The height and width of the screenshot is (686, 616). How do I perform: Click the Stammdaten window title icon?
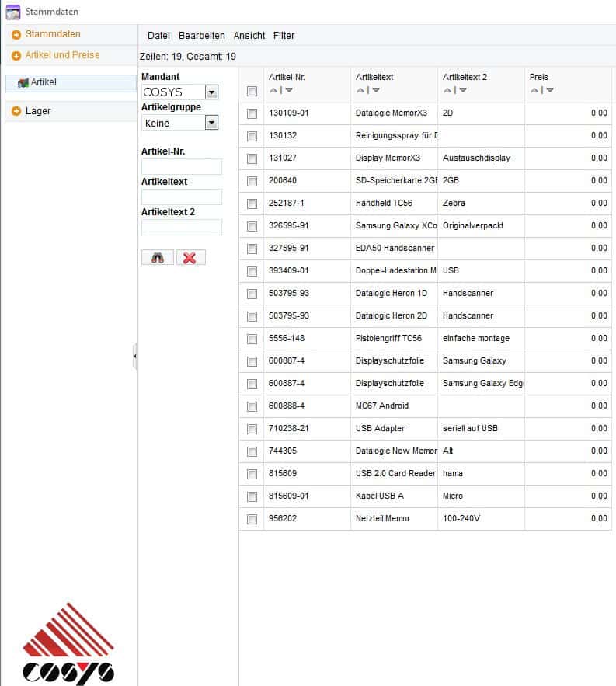(x=12, y=12)
